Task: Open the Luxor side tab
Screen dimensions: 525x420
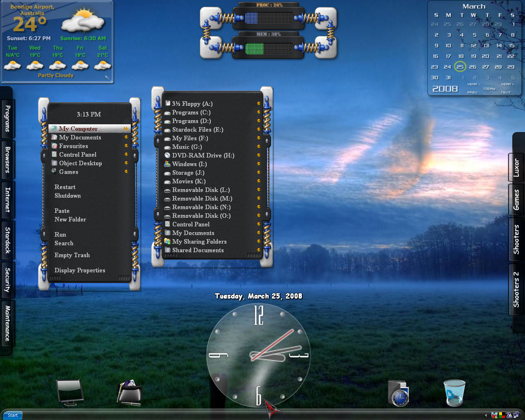Action: 516,168
